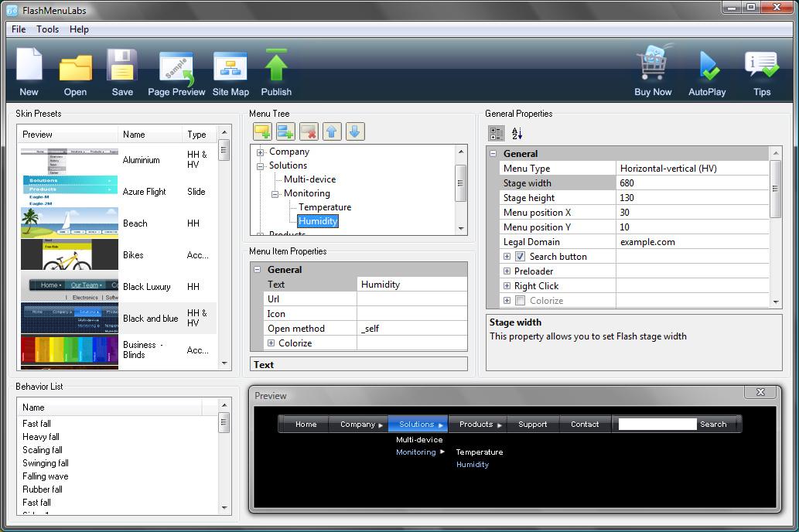Expand the Right Click property group
799x532 pixels.
507,286
